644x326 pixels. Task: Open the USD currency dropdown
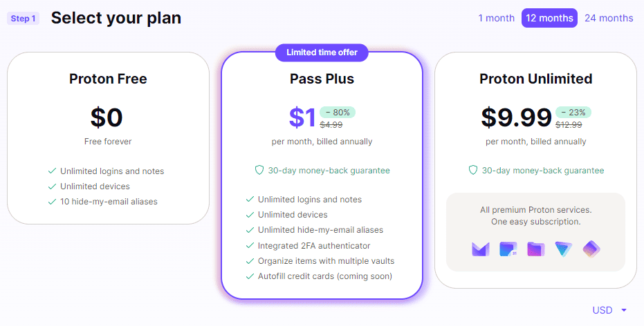(x=603, y=310)
